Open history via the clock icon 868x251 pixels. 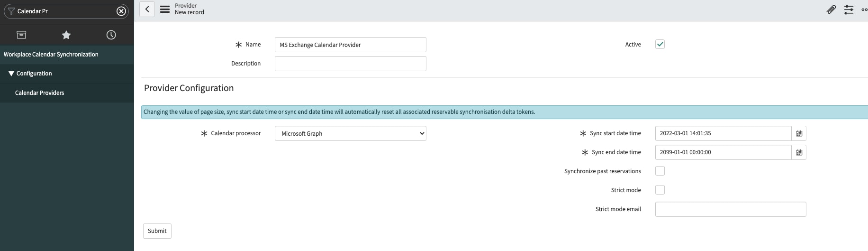[111, 35]
